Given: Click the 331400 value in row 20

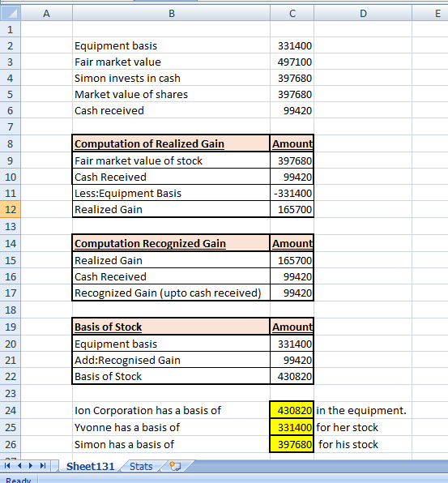Looking at the screenshot, I should point(292,344).
